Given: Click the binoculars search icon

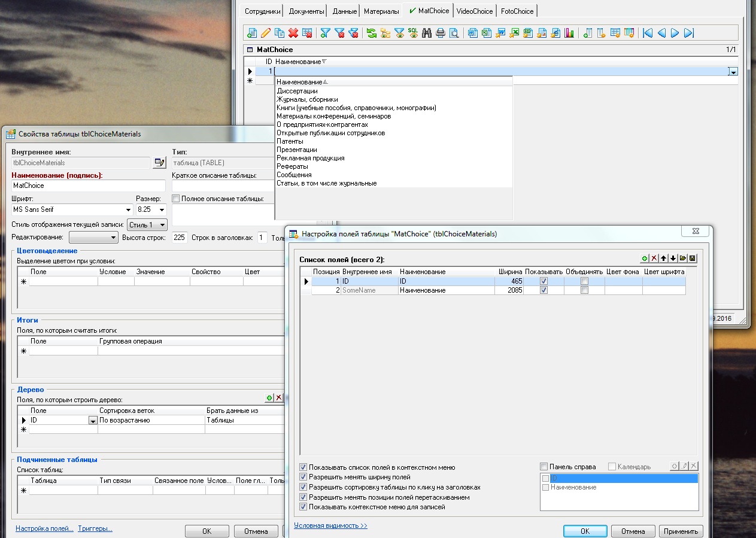Looking at the screenshot, I should tap(427, 33).
